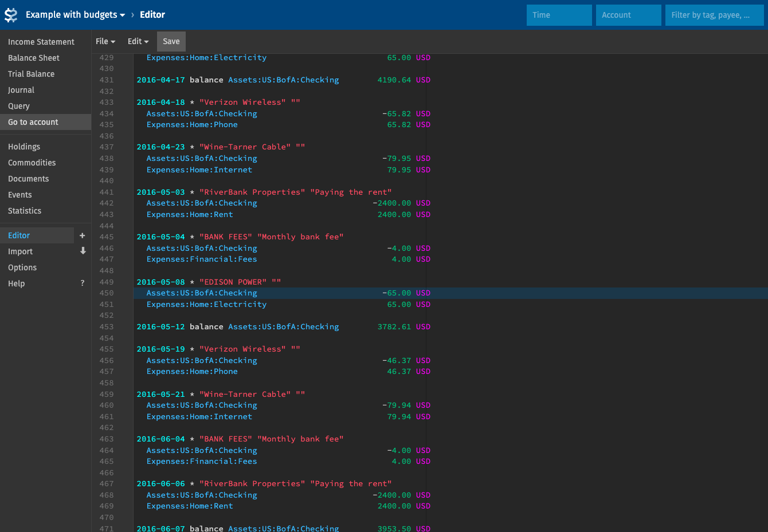Focus the Time filter field
768x532 pixels.
559,15
